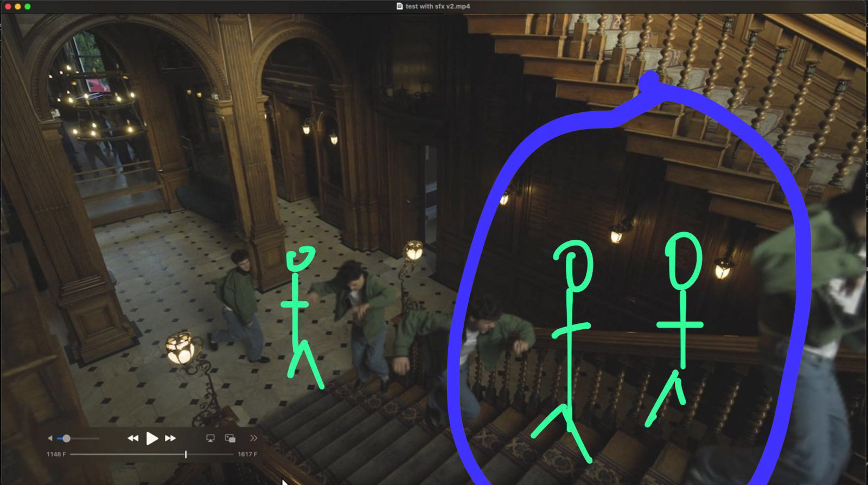
Task: Click the volume slider knob
Action: 66,438
